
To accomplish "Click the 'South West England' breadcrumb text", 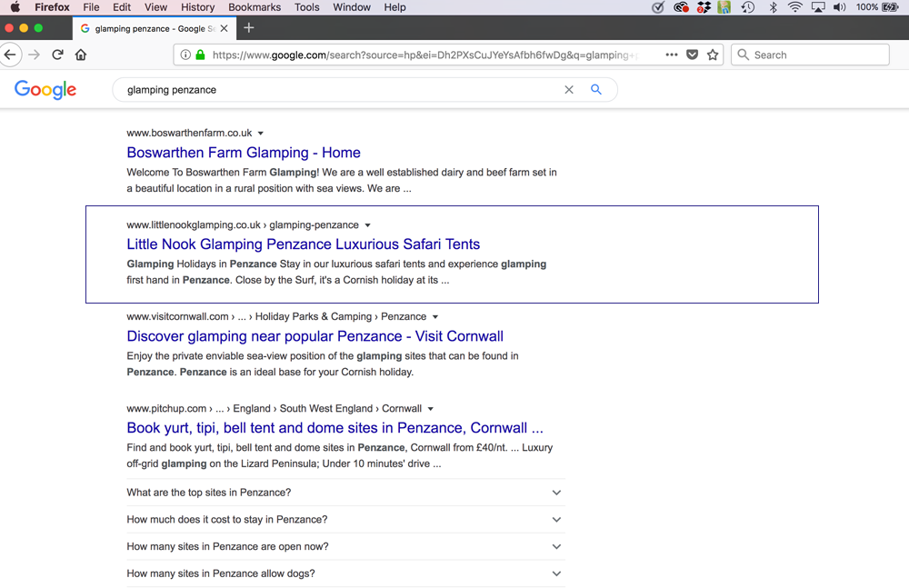I will click(x=326, y=409).
